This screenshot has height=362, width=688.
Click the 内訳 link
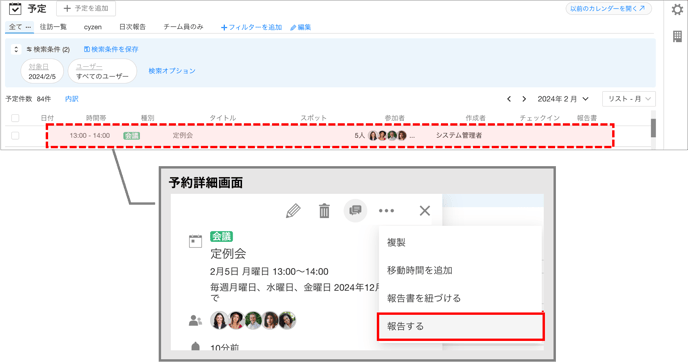pos(72,99)
